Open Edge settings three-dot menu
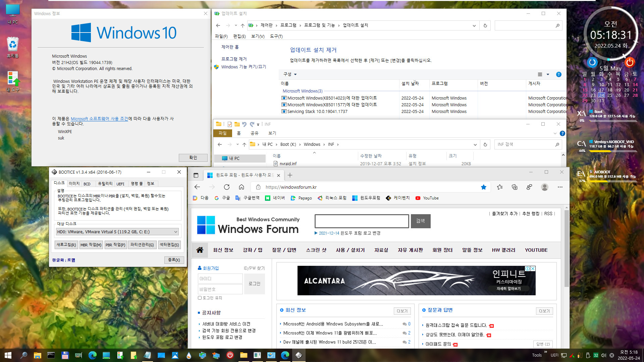 point(560,187)
